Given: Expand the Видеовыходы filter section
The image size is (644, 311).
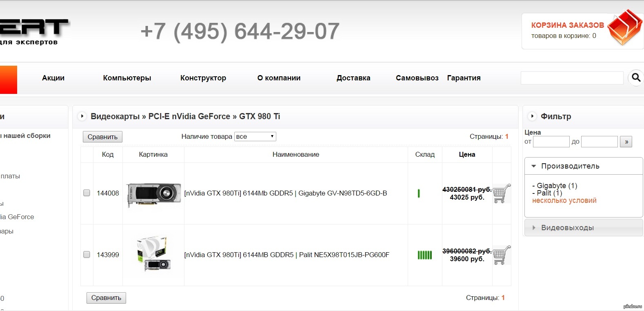Looking at the screenshot, I should click(584, 228).
